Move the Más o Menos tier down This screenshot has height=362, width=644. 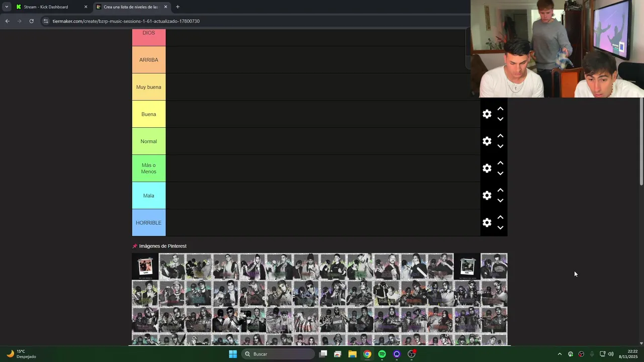[x=501, y=174]
